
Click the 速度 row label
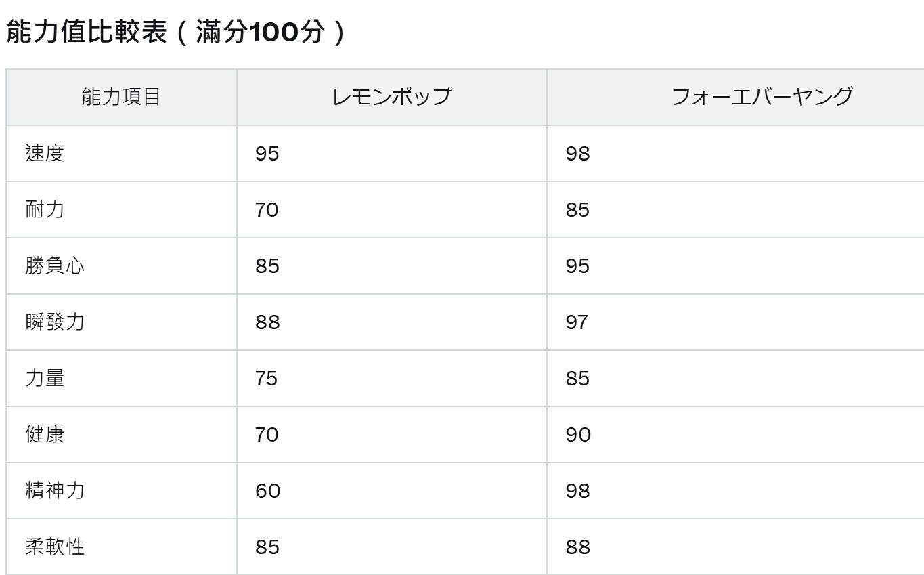click(x=45, y=153)
